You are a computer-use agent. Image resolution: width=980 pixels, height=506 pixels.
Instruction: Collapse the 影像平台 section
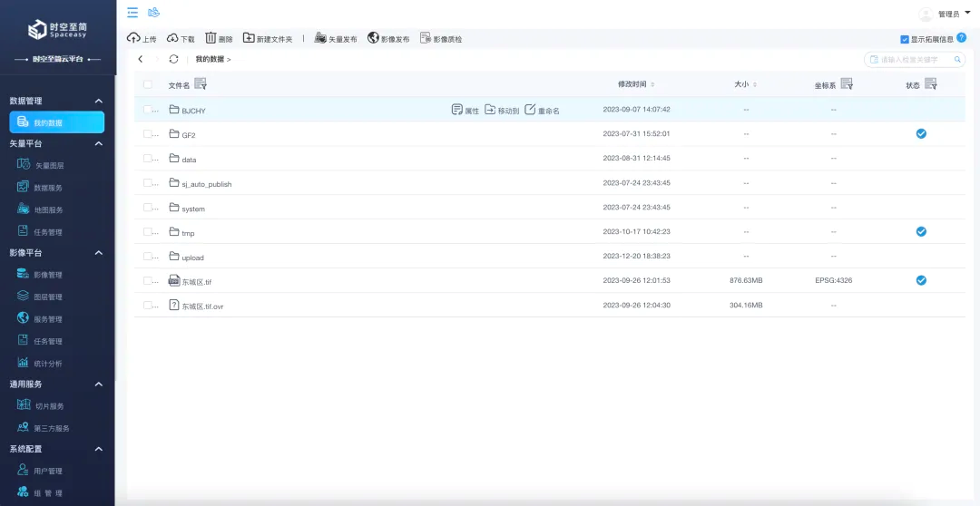(98, 253)
